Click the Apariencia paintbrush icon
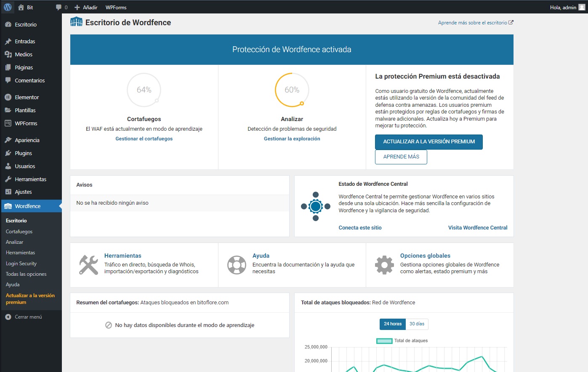Screen dimensions: 588x372 click(8, 140)
